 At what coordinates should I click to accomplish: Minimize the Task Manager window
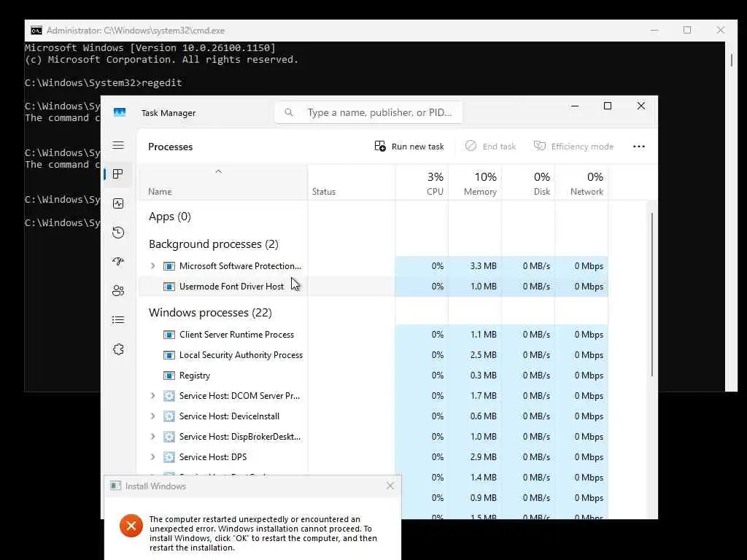point(575,106)
